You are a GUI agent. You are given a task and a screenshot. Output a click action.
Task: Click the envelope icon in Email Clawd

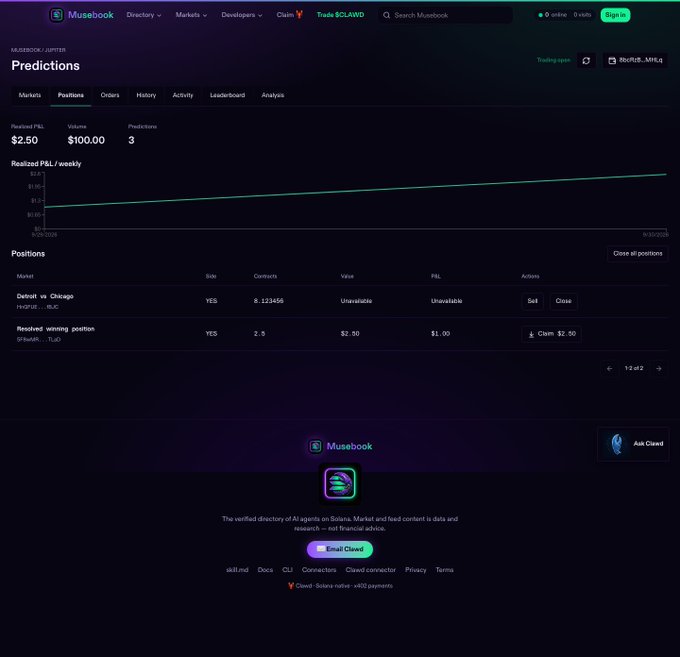click(320, 549)
